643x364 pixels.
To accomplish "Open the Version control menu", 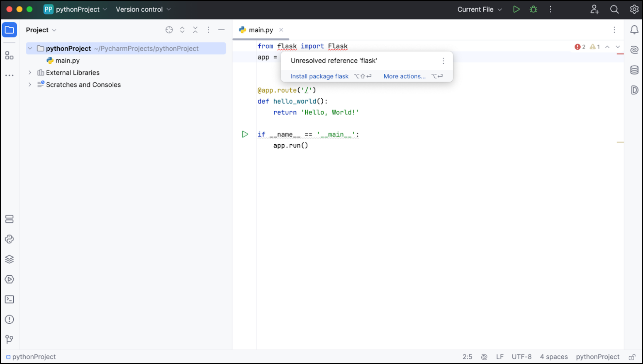I will [x=143, y=9].
